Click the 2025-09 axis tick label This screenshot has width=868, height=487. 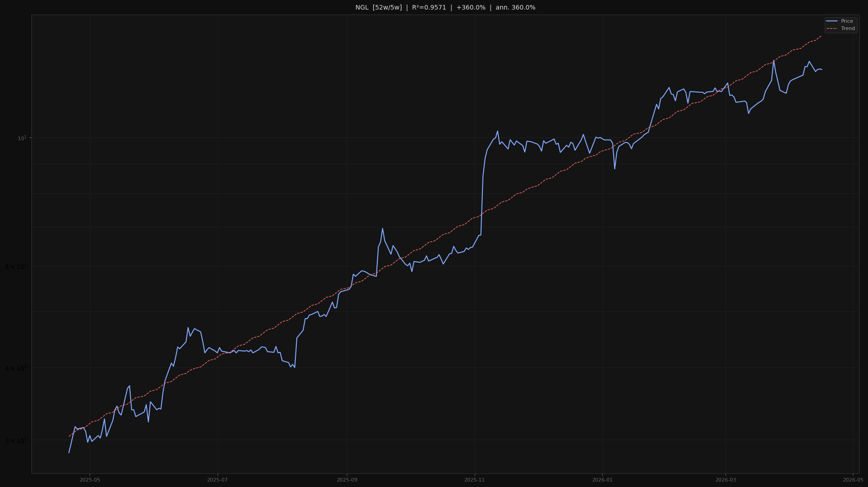pyautogui.click(x=347, y=479)
